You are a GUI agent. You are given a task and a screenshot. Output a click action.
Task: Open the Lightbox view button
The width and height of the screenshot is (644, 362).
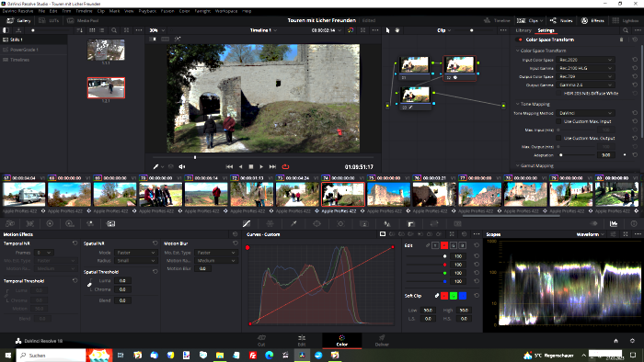tap(626, 20)
